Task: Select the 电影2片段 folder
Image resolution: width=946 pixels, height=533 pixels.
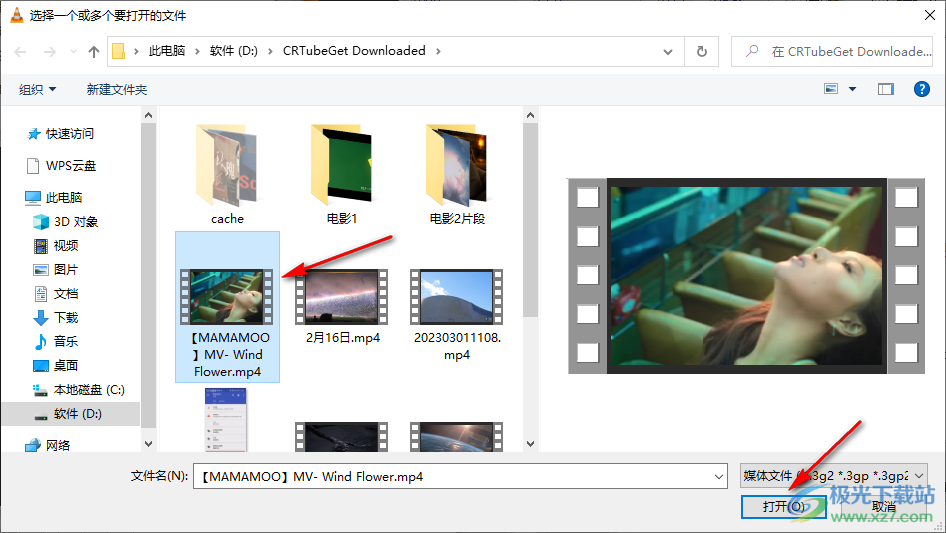Action: [x=457, y=174]
